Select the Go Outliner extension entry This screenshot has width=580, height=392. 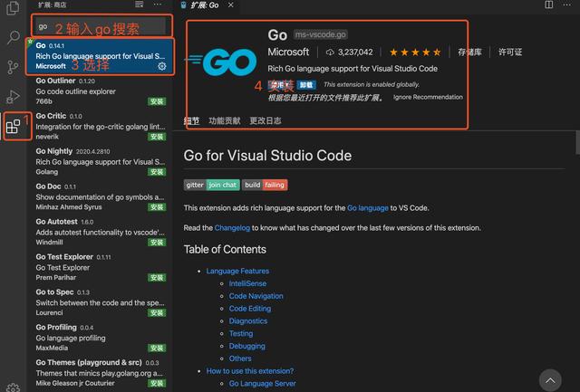[100, 91]
